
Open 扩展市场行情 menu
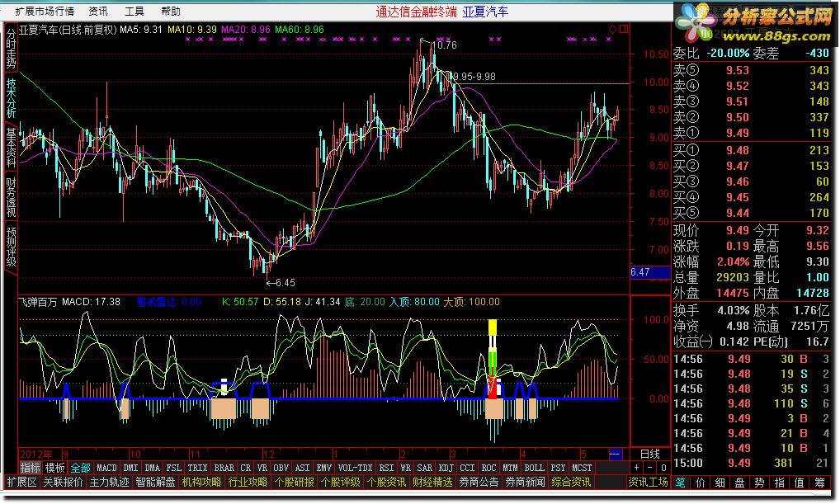45,11
